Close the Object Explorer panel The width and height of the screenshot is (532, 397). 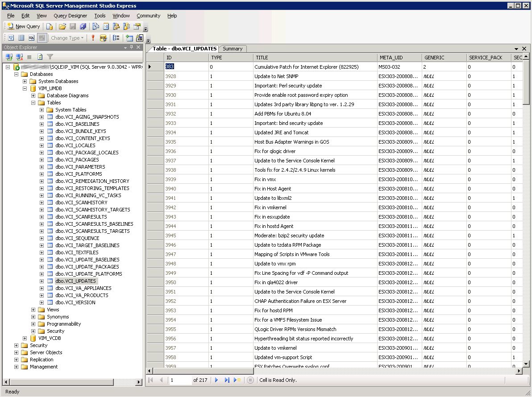(138, 47)
